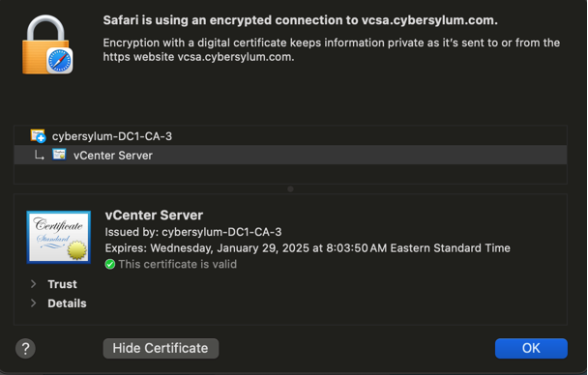Click the split pane divider dot handle

(290, 189)
